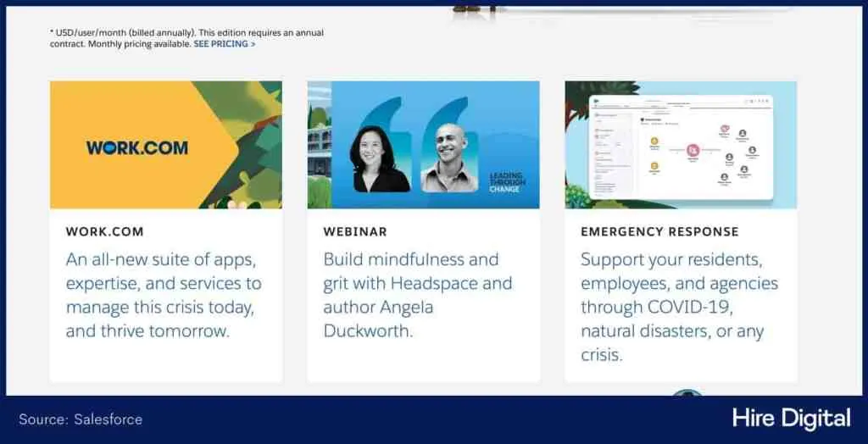Viewport: 868px width, 444px height.
Task: Open the Work.com yellow banner image
Action: (x=166, y=145)
